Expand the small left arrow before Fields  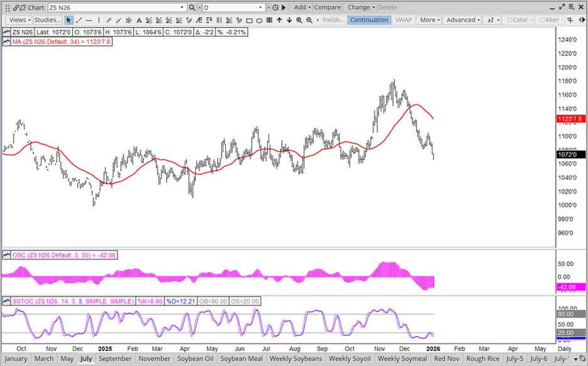point(318,20)
